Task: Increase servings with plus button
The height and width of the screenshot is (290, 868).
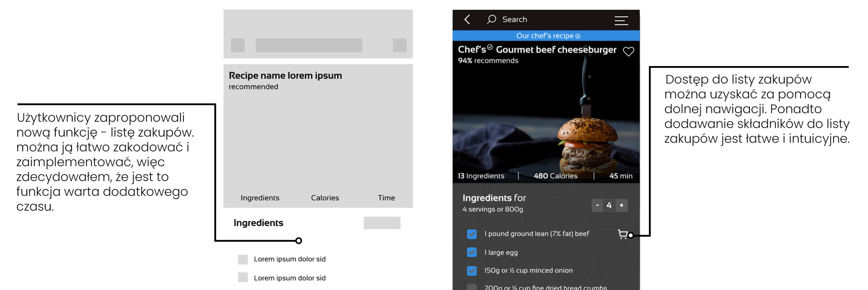Action: tap(622, 205)
